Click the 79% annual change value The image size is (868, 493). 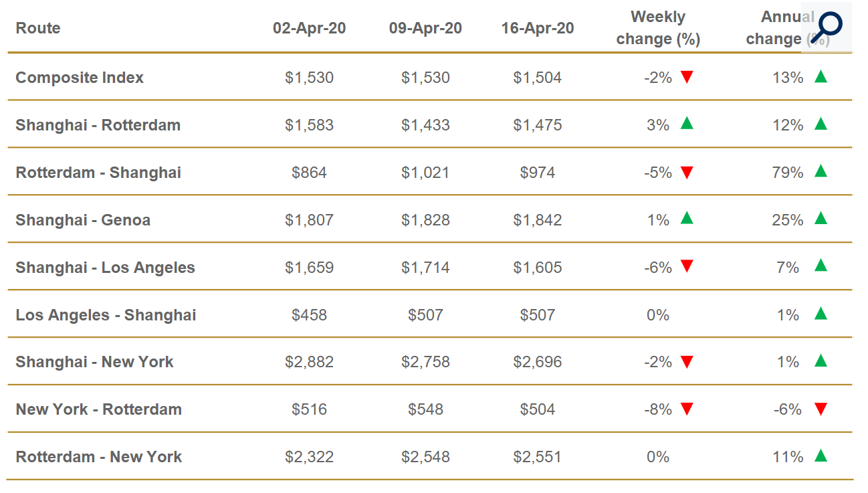pos(787,173)
